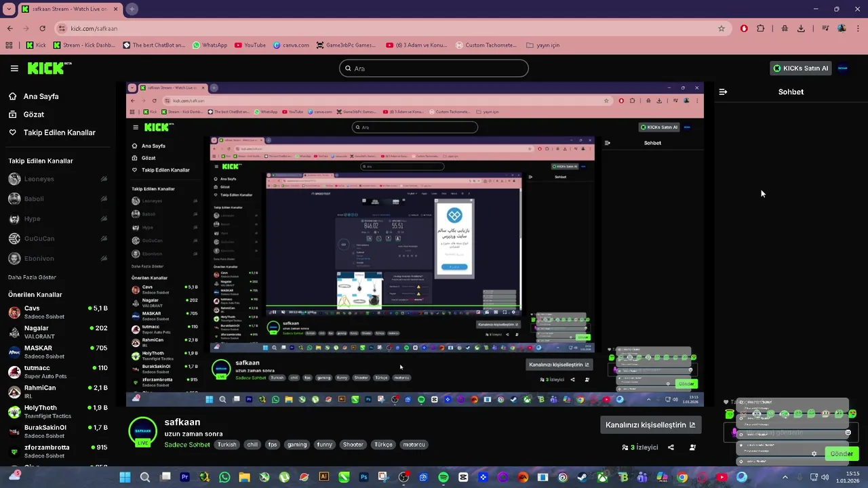Select the Shooter tag
868x488 pixels.
353,445
